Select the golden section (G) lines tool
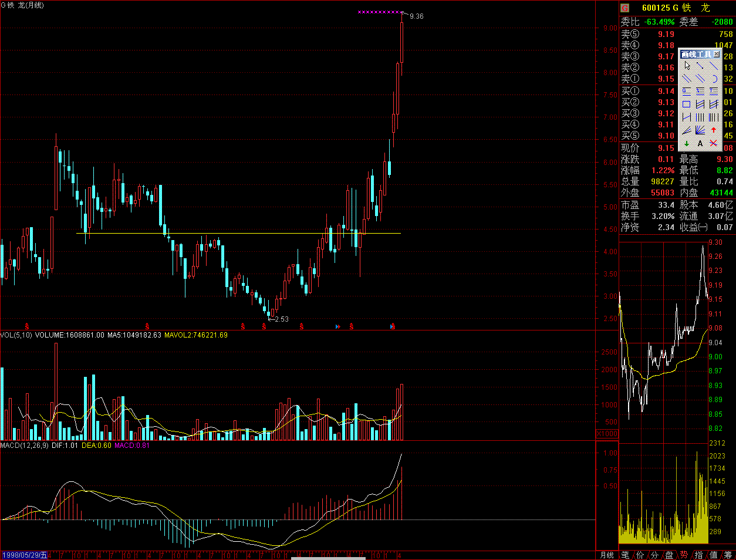 pyautogui.click(x=687, y=92)
